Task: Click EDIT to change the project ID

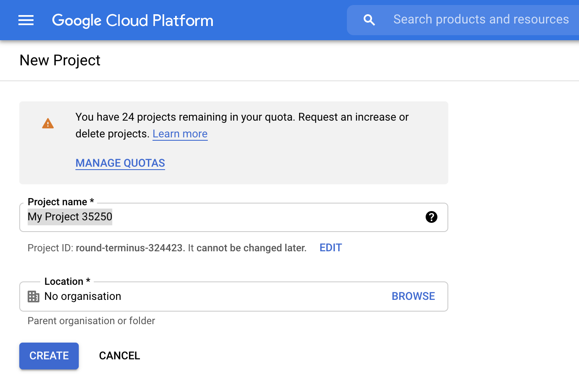Action: point(330,248)
